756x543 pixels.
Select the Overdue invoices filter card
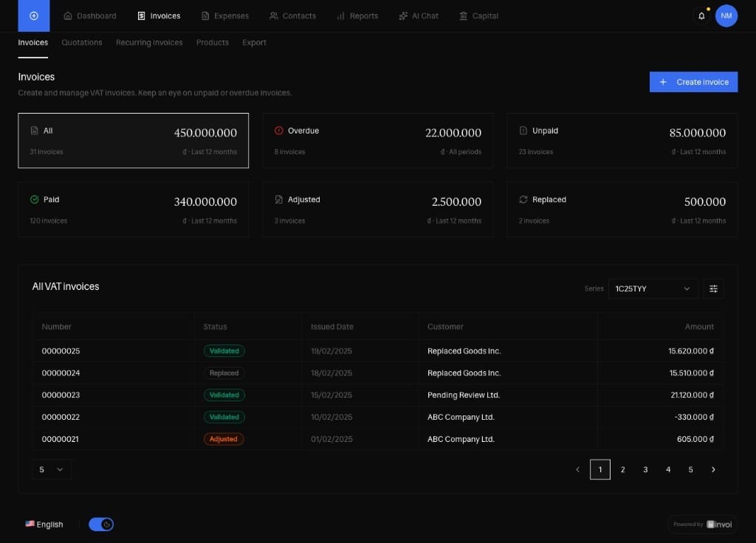(378, 141)
